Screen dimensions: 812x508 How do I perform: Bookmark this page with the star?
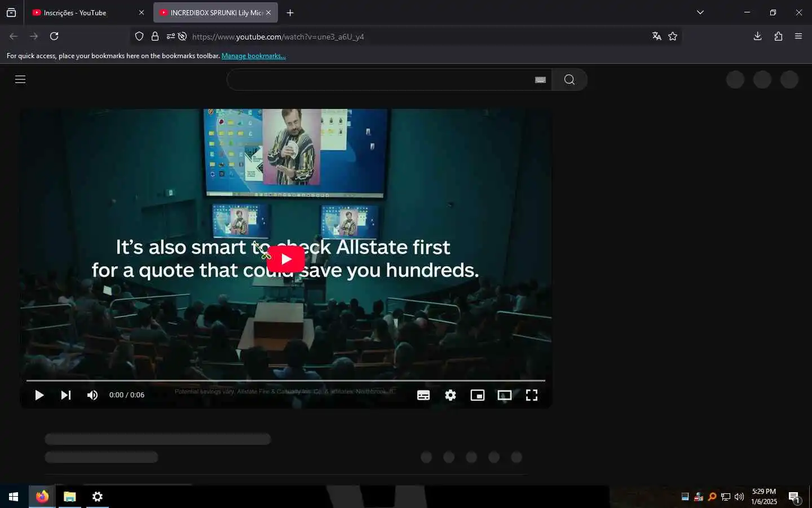[x=673, y=36]
